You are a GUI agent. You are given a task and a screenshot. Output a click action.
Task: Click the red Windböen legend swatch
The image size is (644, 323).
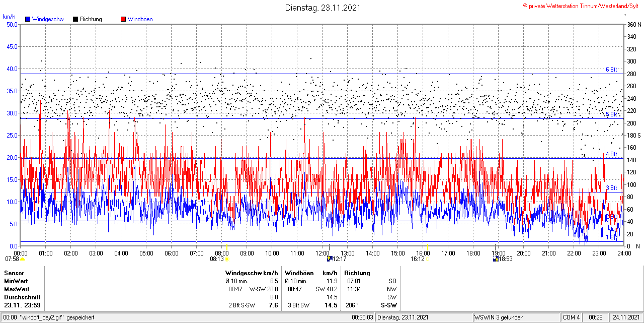(123, 19)
